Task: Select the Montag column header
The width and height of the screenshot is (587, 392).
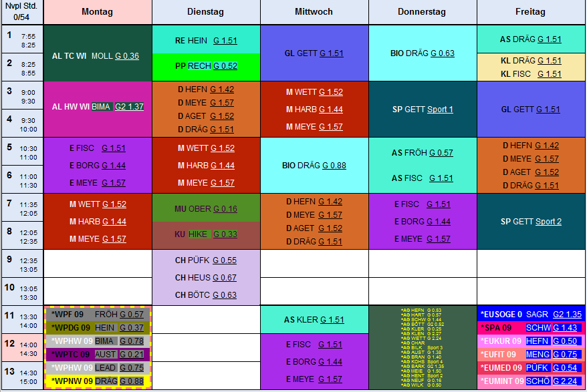Action: [98, 13]
